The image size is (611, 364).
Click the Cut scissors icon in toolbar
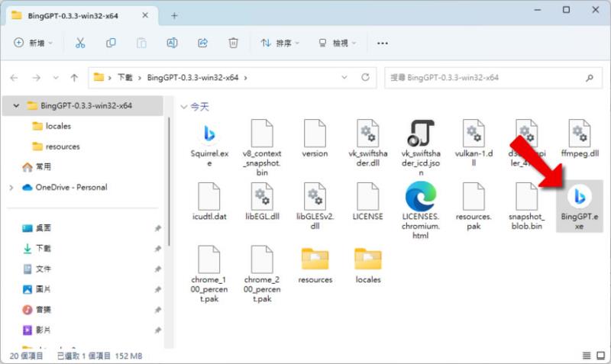click(x=80, y=43)
